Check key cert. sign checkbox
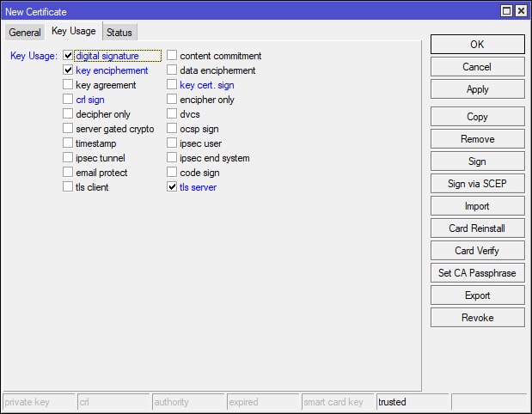This screenshot has width=532, height=414. 172,84
